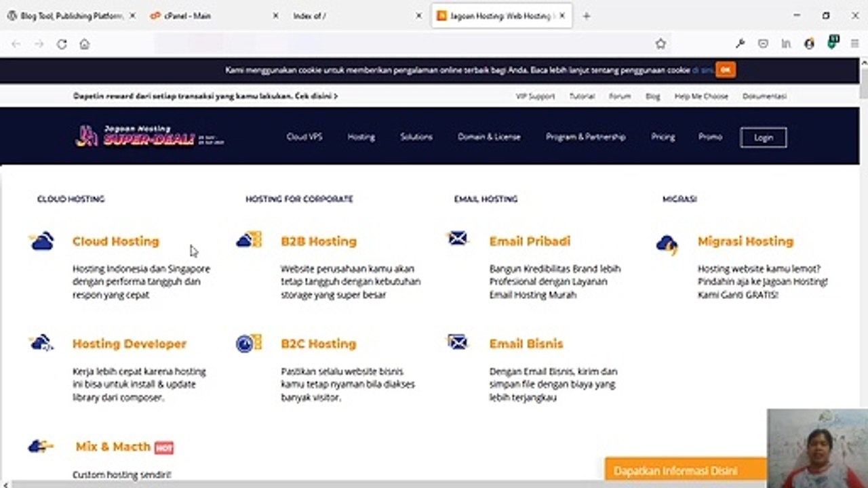Open the library icon in browser toolbar
The height and width of the screenshot is (488, 868).
tap(786, 44)
